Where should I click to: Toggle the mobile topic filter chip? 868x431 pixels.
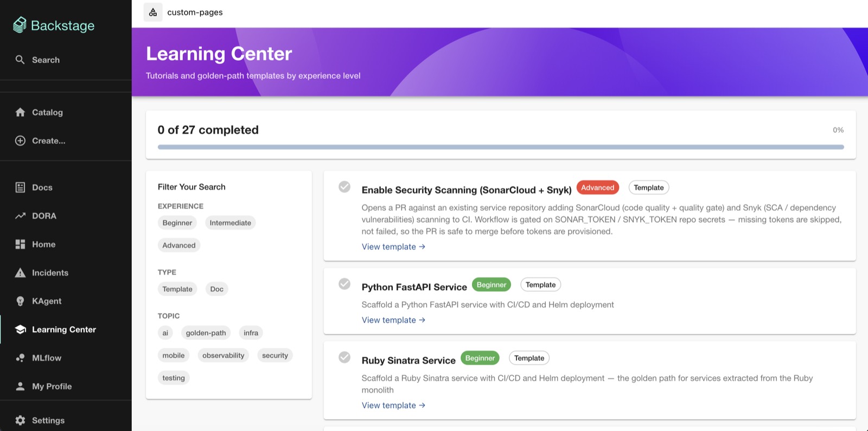(x=174, y=355)
